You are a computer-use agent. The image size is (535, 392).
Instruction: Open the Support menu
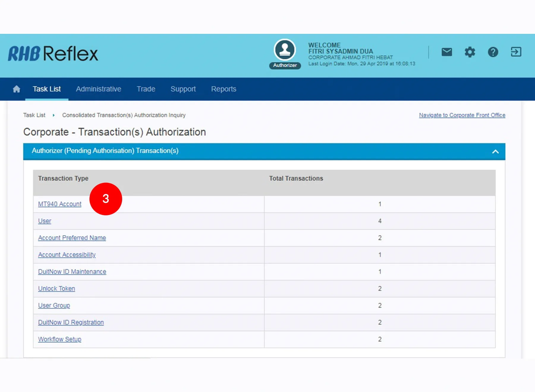183,89
